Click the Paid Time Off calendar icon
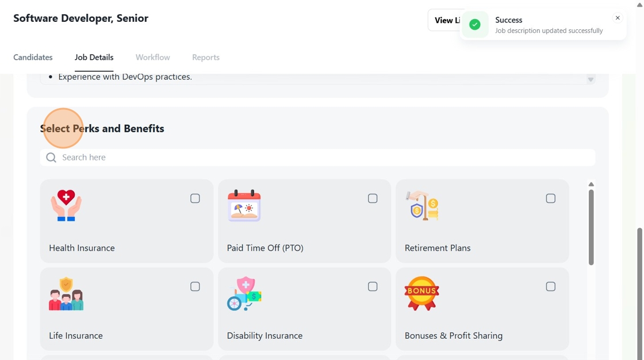 [244, 206]
